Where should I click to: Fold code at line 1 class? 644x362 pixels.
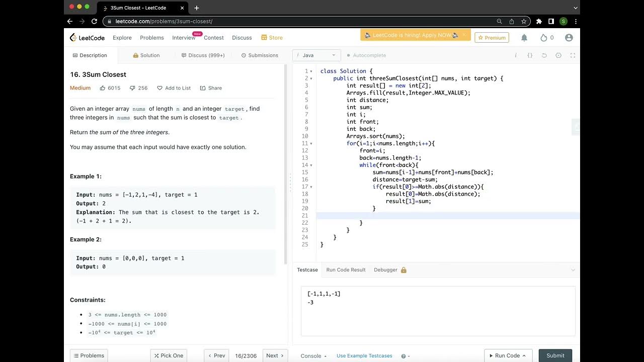click(x=311, y=71)
